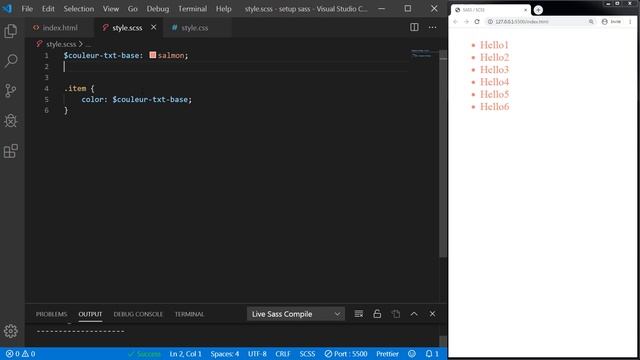The height and width of the screenshot is (360, 640).
Task: Open the Edit menu
Action: [x=48, y=9]
